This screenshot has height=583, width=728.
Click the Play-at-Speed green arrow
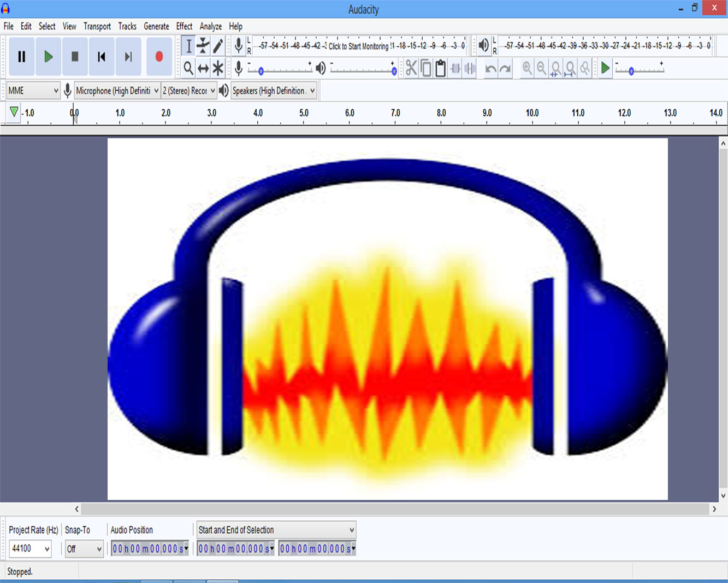tap(605, 68)
